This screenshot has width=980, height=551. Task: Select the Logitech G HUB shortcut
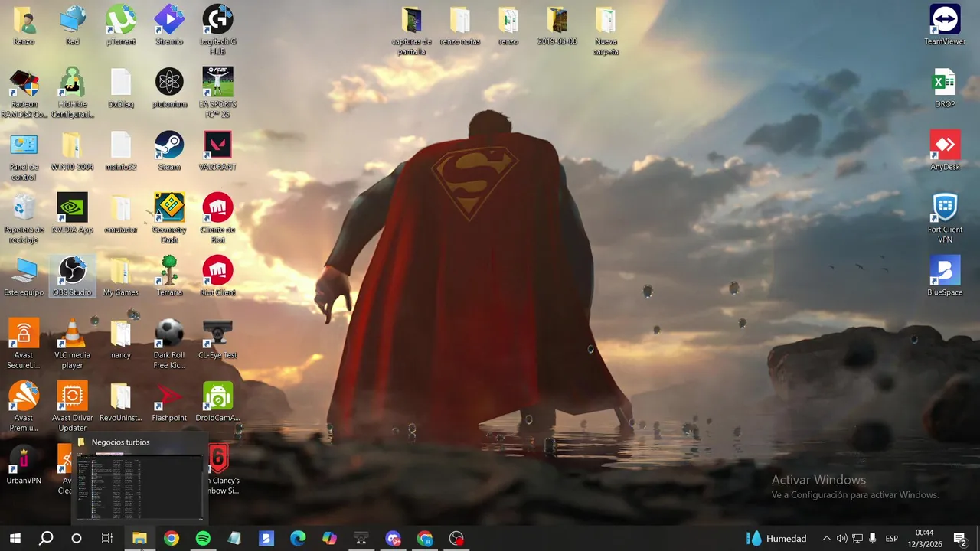[217, 30]
